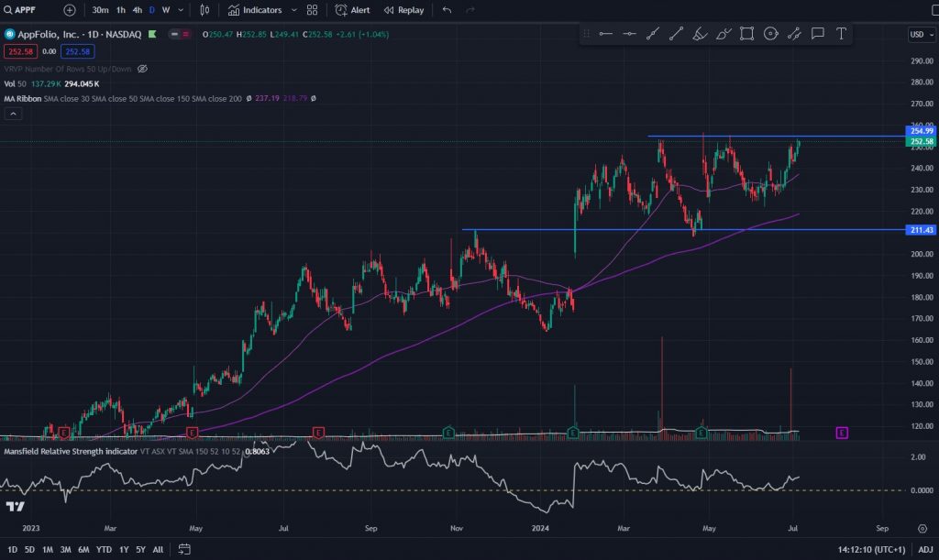The image size is (939, 560).
Task: Click the undo arrow in top toolbar
Action: pos(447,10)
